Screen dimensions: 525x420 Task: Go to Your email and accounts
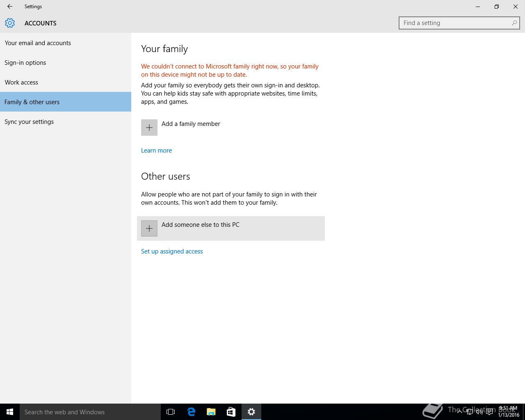66,43
